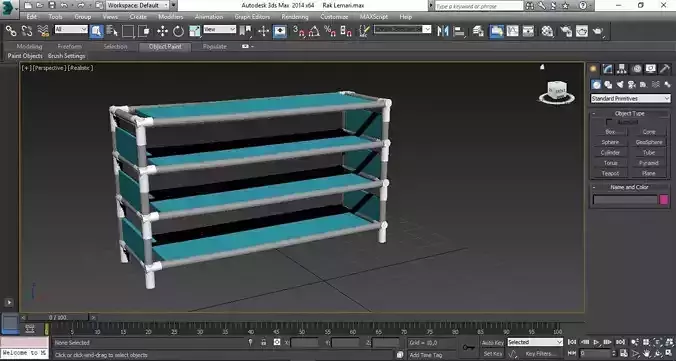Toggle the Graphite Ribbon button
Screen dimensions: 676x361
click(x=496, y=31)
